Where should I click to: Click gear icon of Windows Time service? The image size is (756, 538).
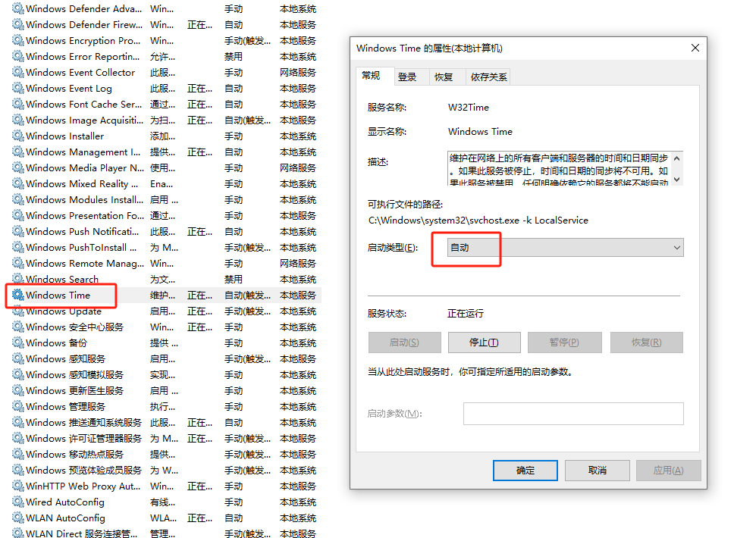(18, 295)
